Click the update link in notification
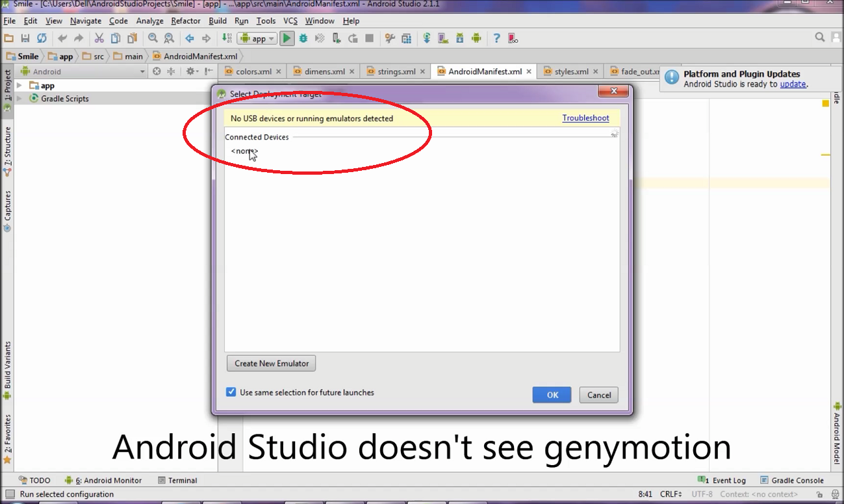 click(793, 84)
